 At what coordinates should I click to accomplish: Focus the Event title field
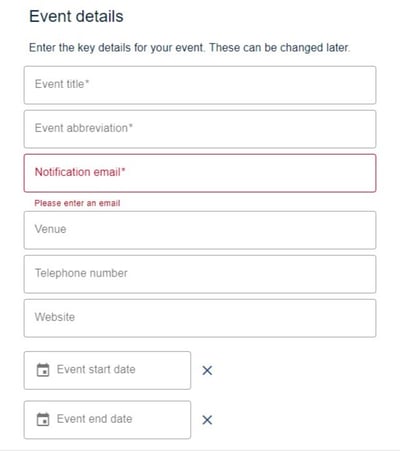tap(200, 85)
